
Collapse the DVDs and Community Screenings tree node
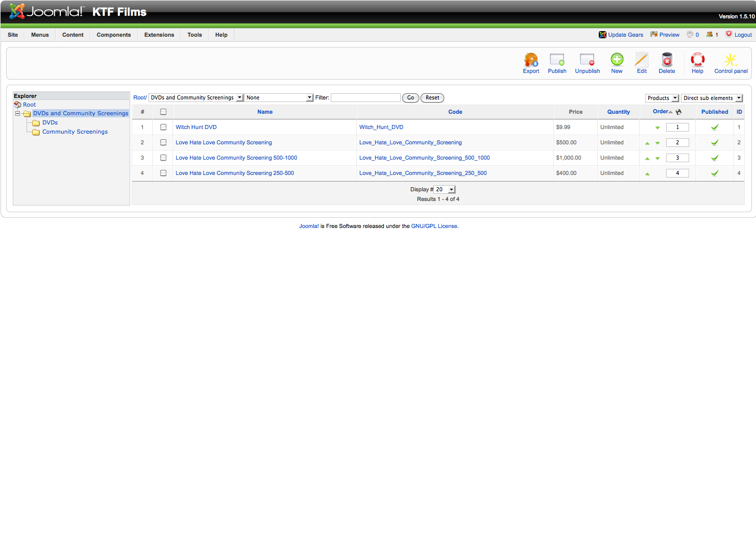pos(17,113)
